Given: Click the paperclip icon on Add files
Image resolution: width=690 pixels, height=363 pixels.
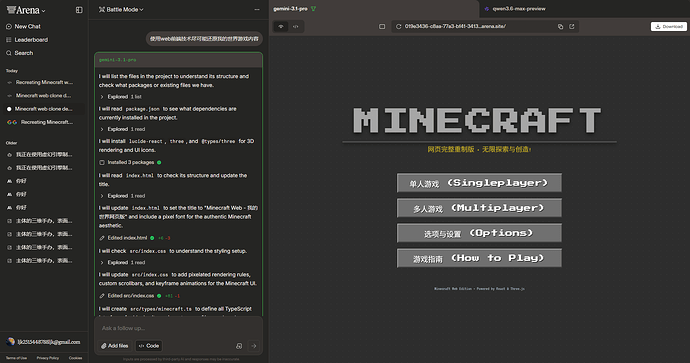Looking at the screenshot, I should [103, 346].
